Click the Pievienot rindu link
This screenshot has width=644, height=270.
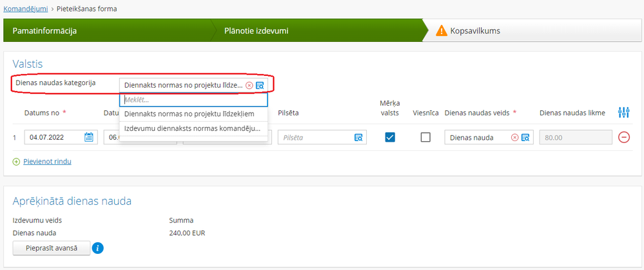click(x=47, y=162)
